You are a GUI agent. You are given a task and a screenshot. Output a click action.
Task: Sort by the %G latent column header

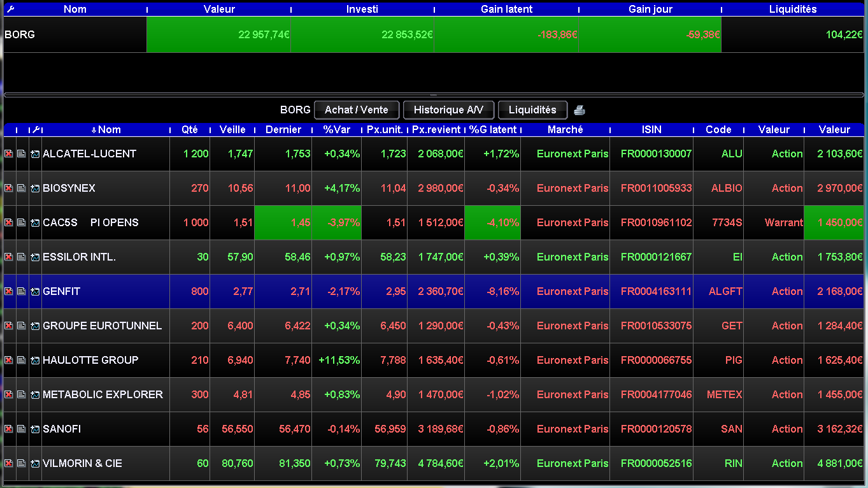point(493,129)
